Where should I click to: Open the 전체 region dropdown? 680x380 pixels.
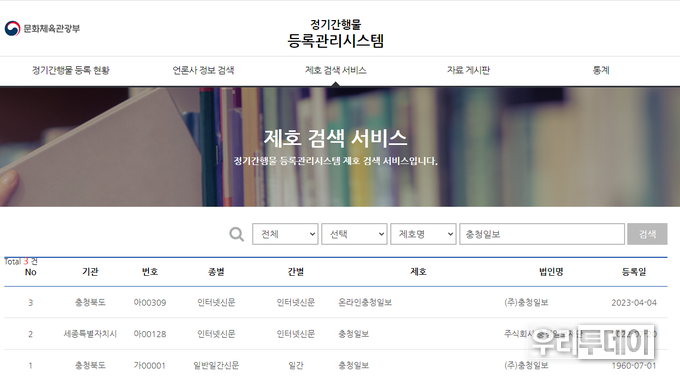click(285, 234)
